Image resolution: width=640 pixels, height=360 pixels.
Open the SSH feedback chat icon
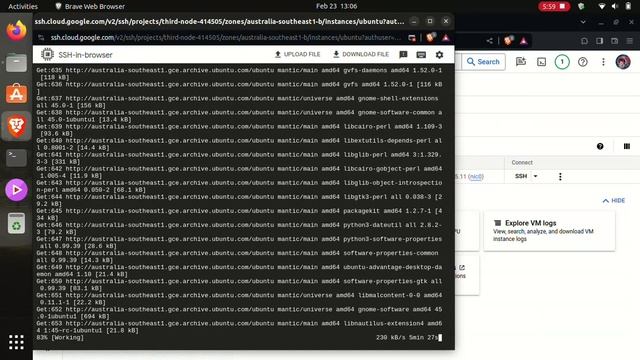pyautogui.click(x=403, y=55)
